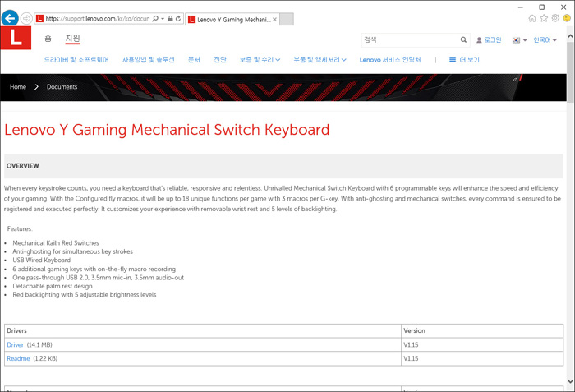Click 'Mechanical Kailh Red Switches' bullet text
The height and width of the screenshot is (392, 575).
click(x=56, y=243)
